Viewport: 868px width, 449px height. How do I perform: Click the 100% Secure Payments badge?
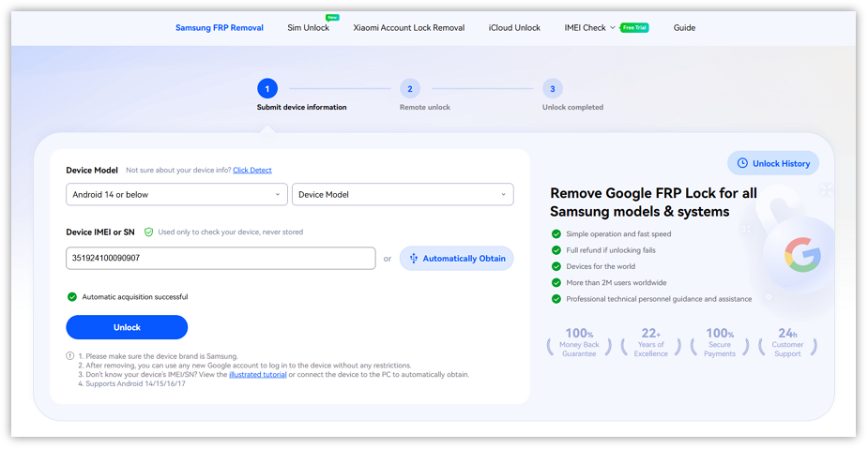(x=720, y=342)
